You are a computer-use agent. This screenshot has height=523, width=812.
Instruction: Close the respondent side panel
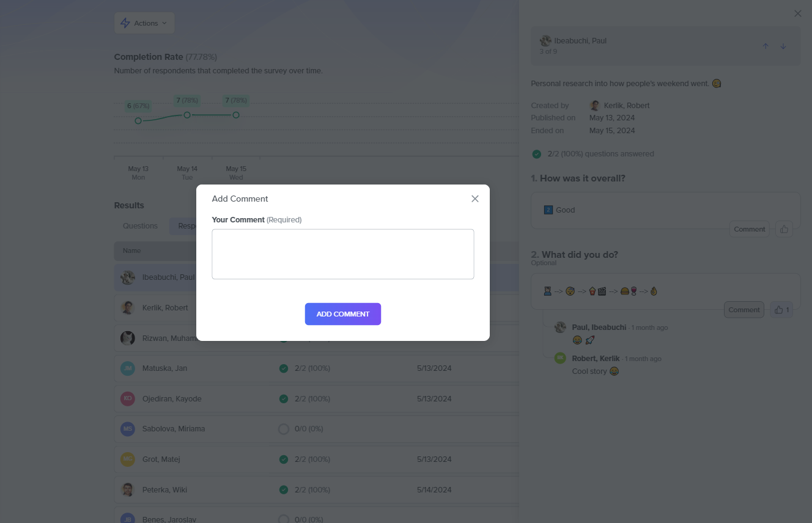tap(797, 13)
